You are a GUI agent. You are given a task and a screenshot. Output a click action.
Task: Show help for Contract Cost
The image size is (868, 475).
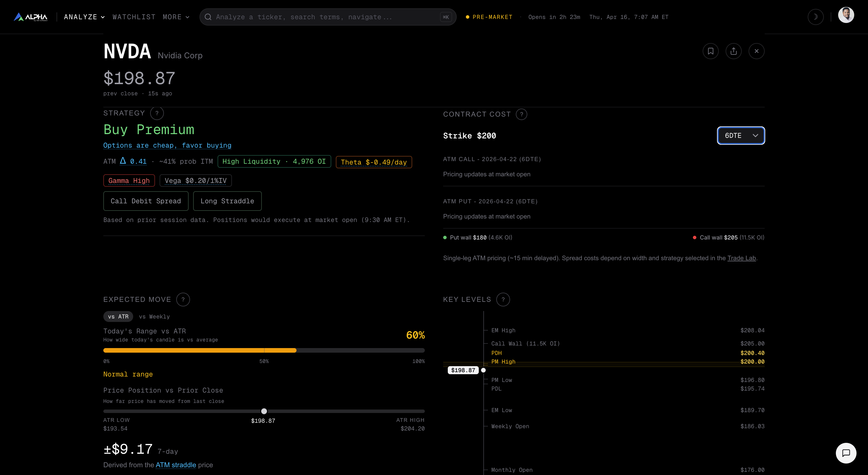(x=521, y=114)
